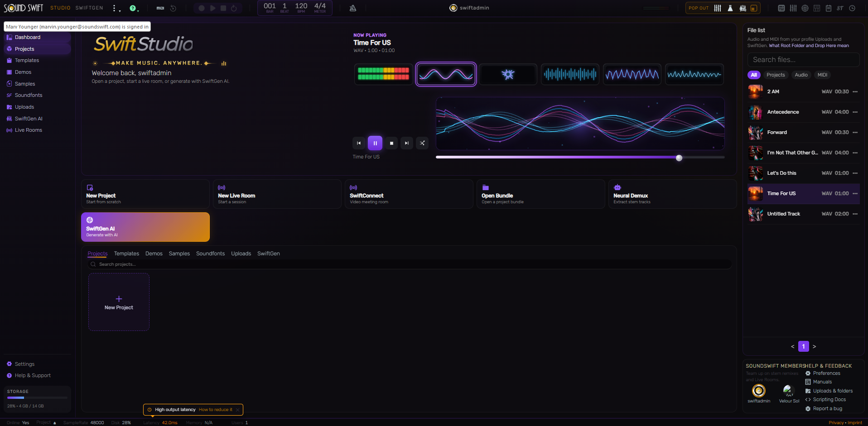Filter file list by MIDI

(x=822, y=75)
